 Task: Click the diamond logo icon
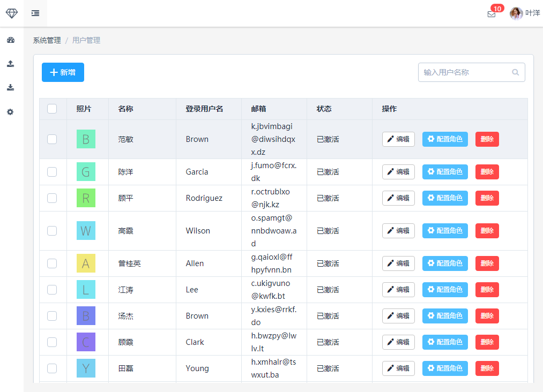(12, 13)
